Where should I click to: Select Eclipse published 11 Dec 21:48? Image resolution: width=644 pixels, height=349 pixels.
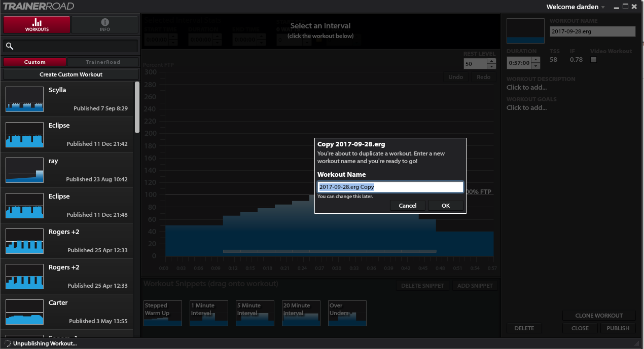(66, 206)
